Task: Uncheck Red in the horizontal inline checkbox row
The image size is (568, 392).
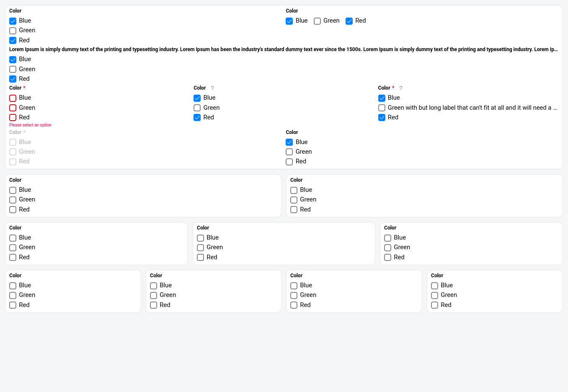Action: coord(349,21)
